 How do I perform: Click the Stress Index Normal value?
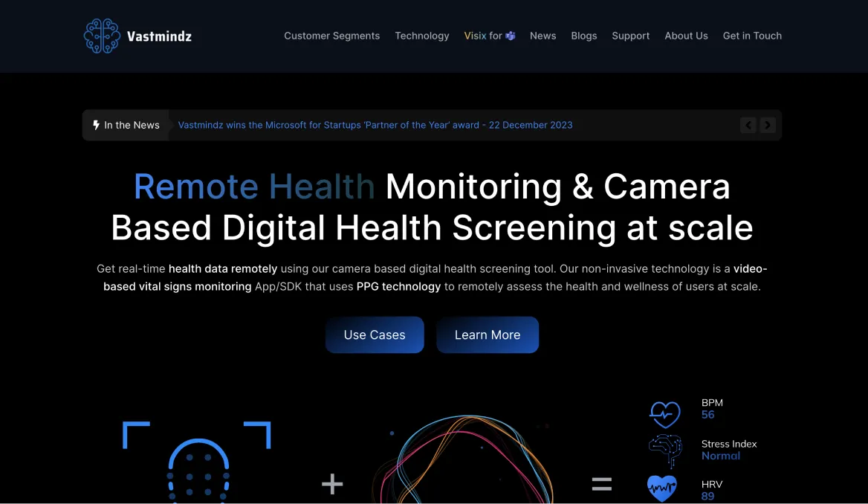(721, 456)
